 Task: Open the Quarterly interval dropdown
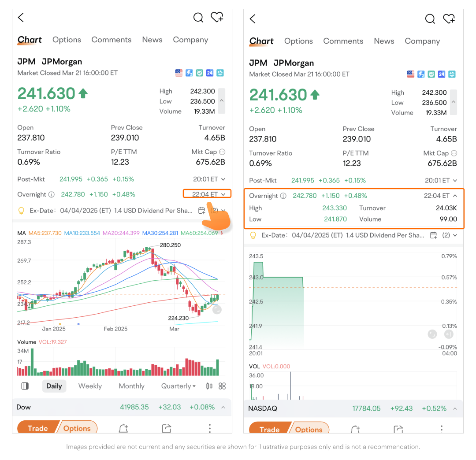[178, 386]
